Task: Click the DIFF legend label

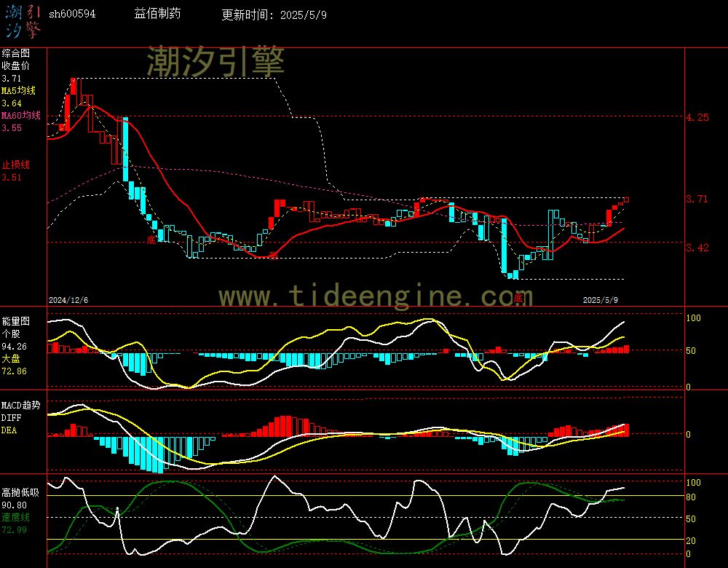Action: coord(11,417)
